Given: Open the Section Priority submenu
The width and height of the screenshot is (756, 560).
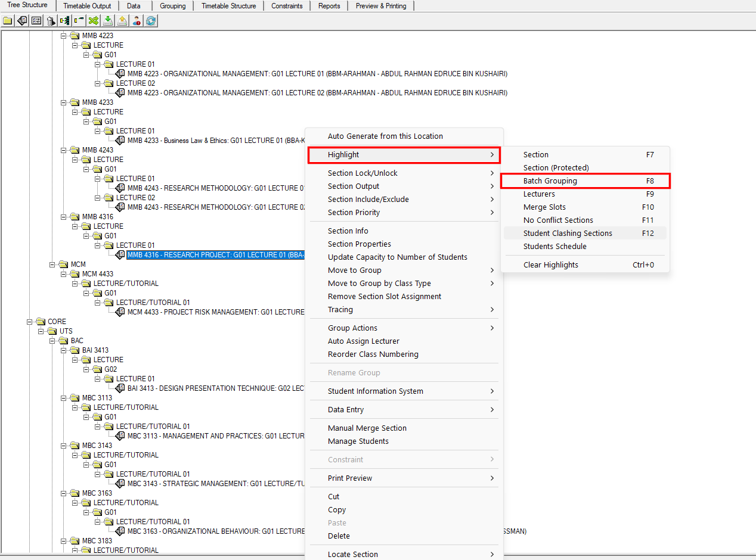Looking at the screenshot, I should (404, 212).
